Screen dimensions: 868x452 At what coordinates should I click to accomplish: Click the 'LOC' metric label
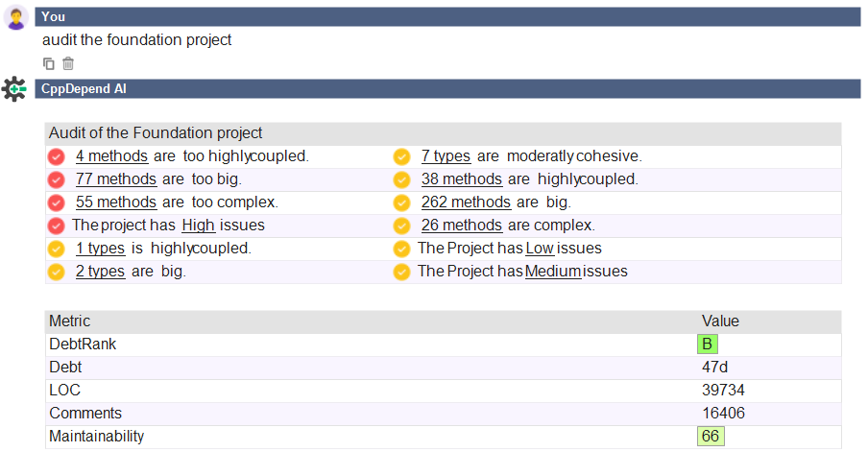click(64, 390)
